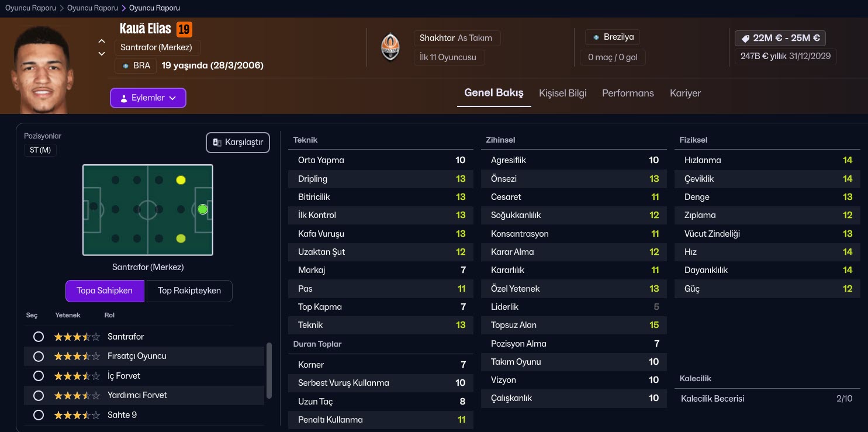Image resolution: width=868 pixels, height=432 pixels.
Task: Click the upper yellow winger position dot
Action: (x=181, y=180)
